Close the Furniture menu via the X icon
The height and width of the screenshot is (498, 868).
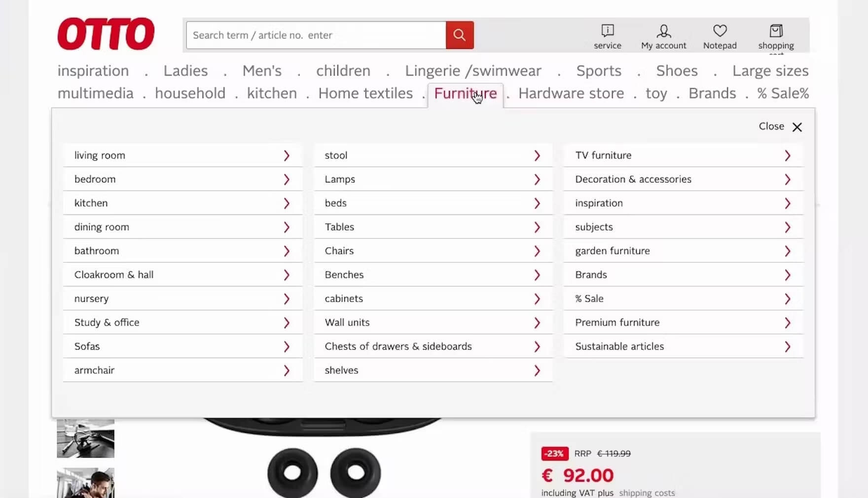[x=797, y=127]
